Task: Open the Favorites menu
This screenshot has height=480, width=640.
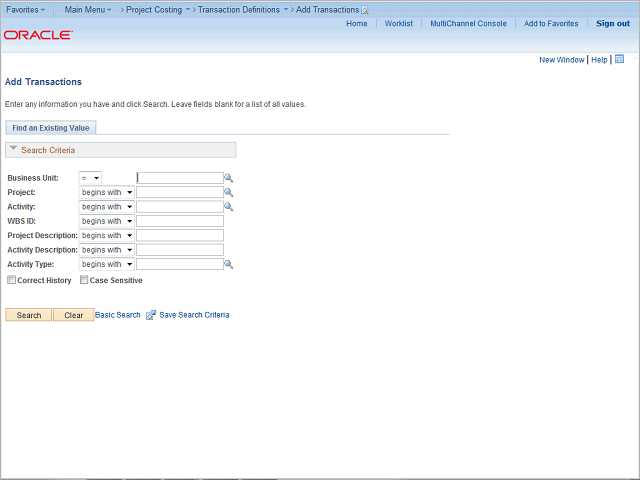Action: click(25, 10)
